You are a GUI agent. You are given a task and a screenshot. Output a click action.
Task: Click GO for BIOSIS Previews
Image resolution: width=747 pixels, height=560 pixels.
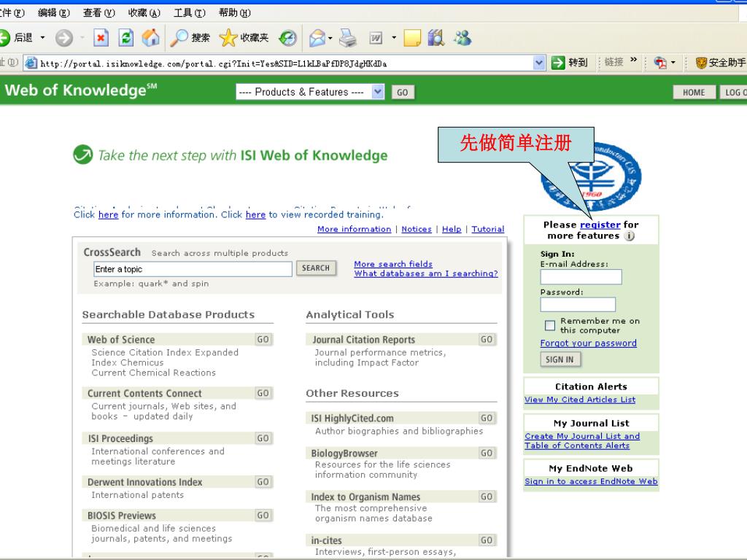263,516
